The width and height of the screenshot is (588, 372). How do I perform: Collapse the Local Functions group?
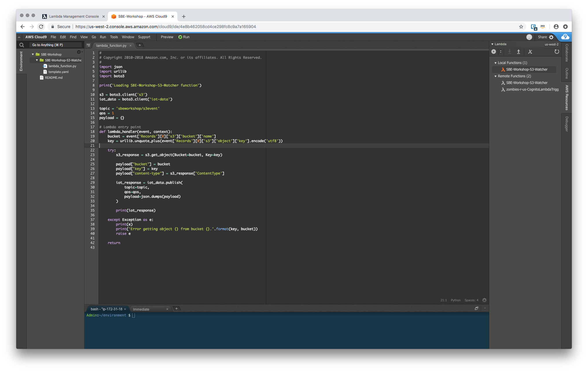[x=495, y=63]
